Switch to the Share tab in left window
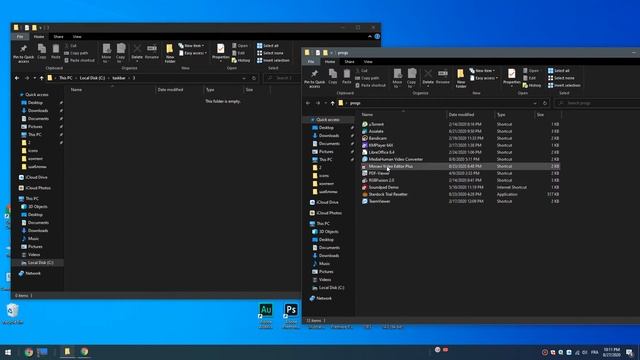The height and width of the screenshot is (360, 640). click(x=58, y=37)
